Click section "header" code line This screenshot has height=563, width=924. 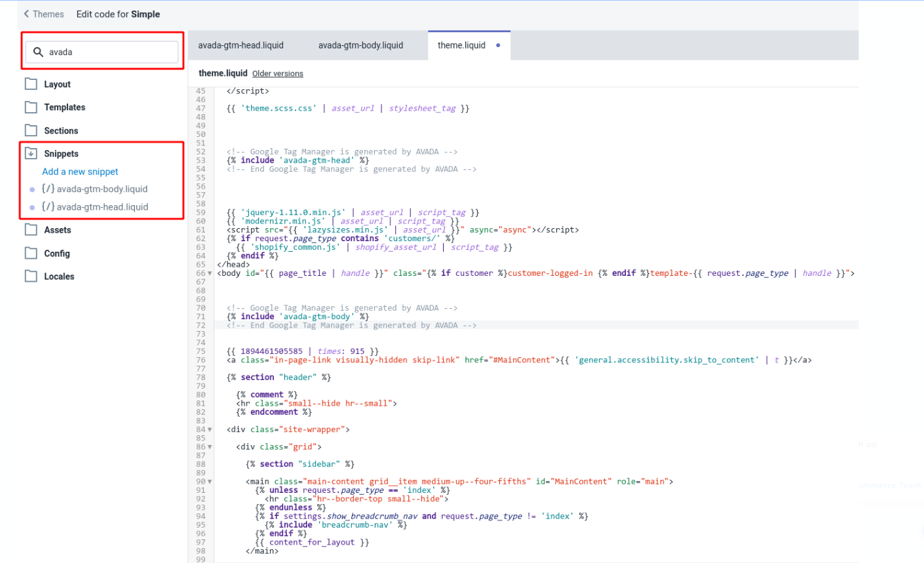pos(279,378)
